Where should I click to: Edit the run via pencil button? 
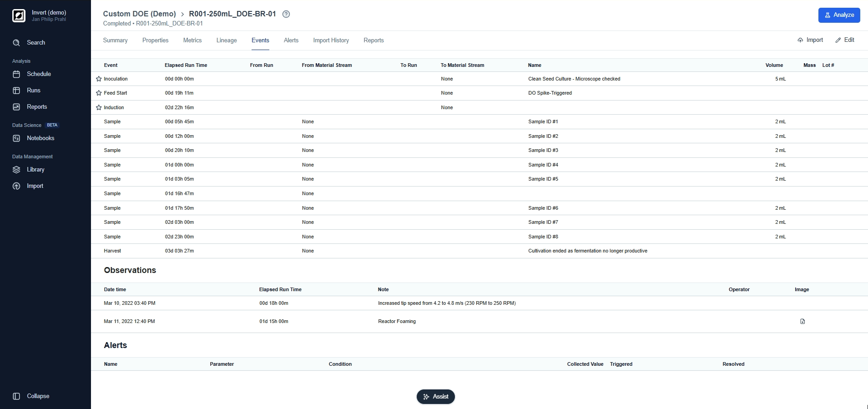click(x=845, y=40)
